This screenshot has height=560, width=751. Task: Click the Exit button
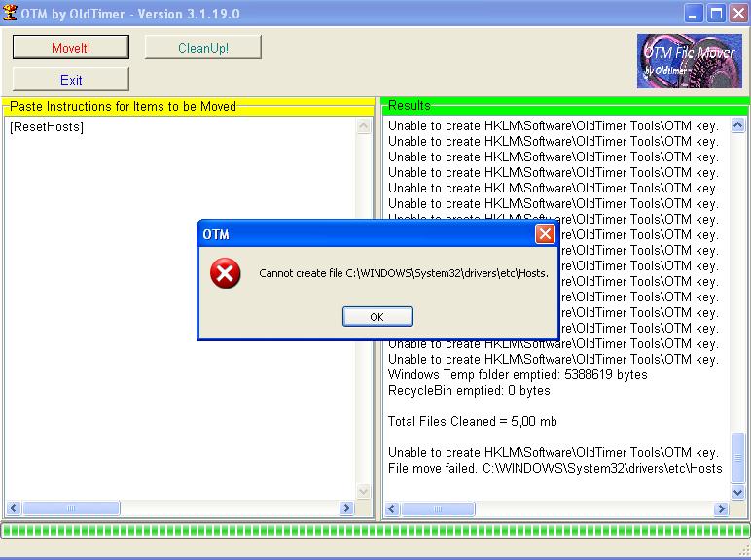(x=71, y=80)
